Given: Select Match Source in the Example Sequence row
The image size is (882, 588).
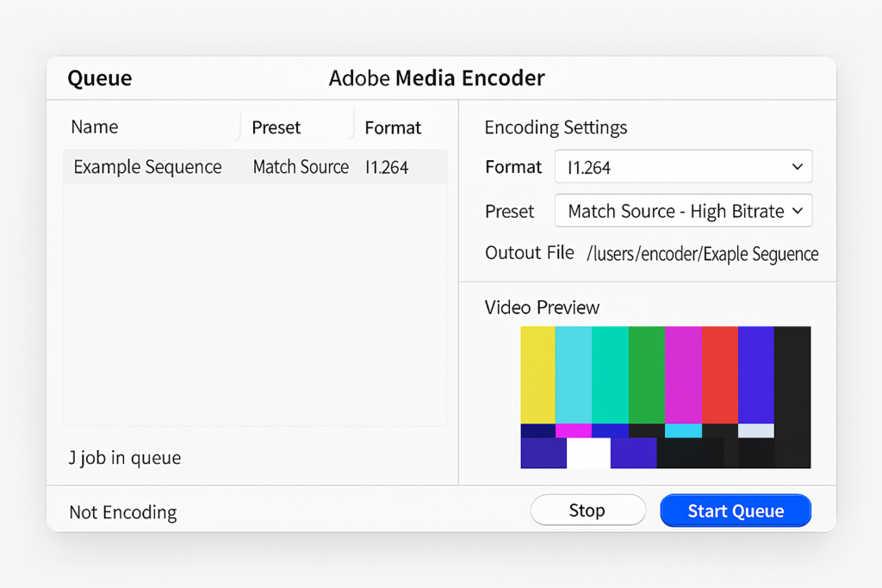Looking at the screenshot, I should pyautogui.click(x=300, y=166).
